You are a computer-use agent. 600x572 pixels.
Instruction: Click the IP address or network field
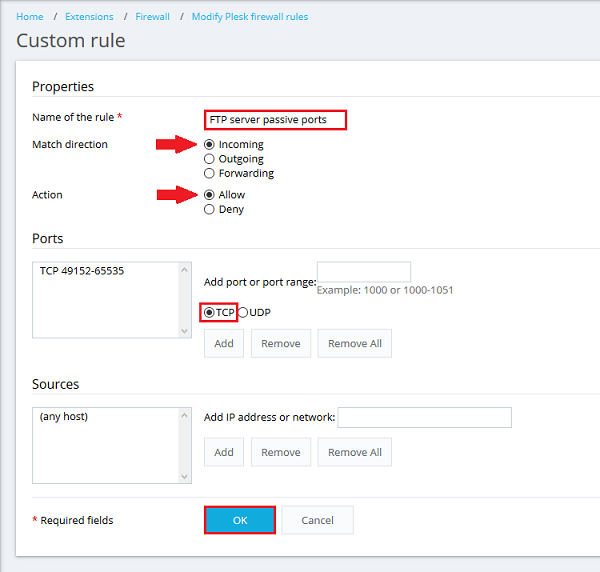coord(424,417)
